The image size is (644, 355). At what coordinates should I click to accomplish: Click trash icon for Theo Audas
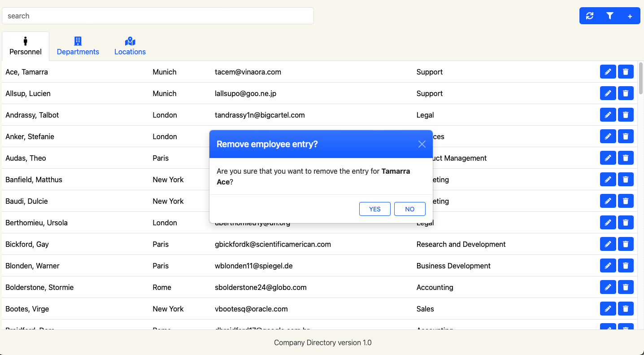pos(626,158)
